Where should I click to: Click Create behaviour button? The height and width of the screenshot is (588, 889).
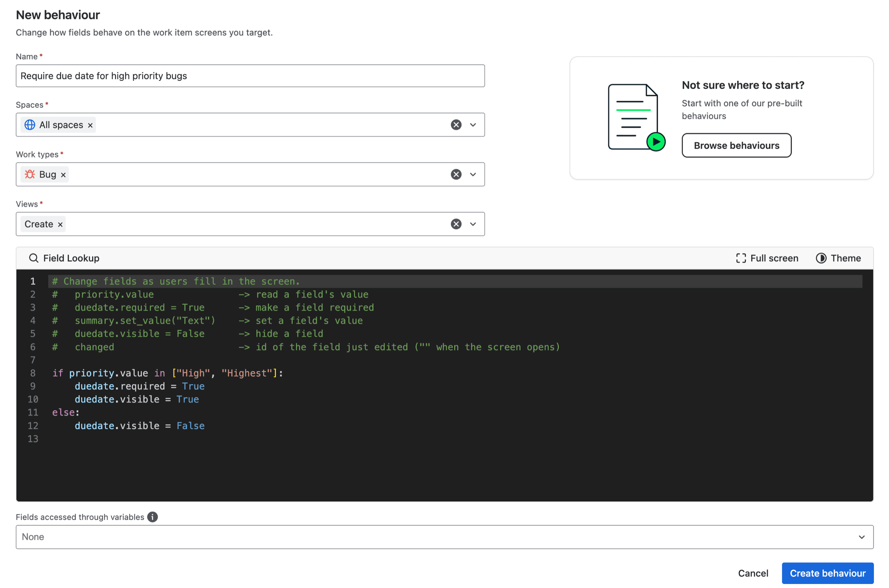coord(828,573)
